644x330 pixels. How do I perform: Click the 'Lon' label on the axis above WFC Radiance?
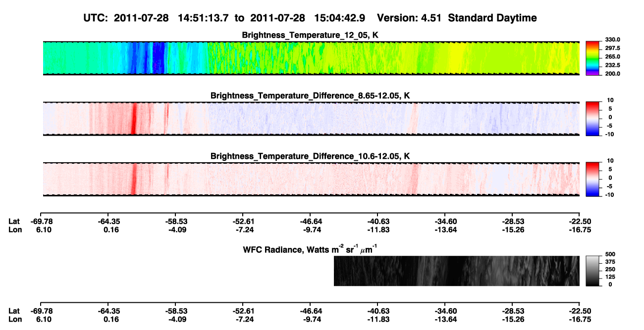[x=14, y=230]
